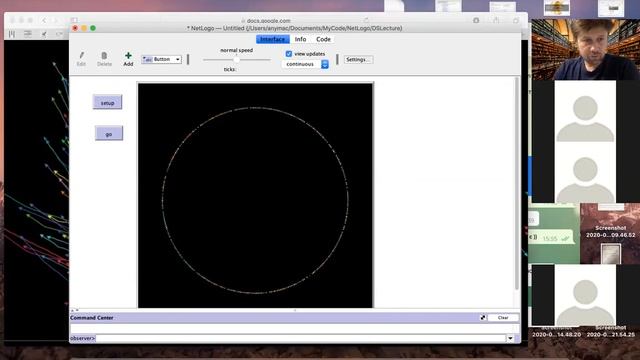Click the Interface panel vertical scrollbar
The width and height of the screenshot is (640, 360).
tap(517, 184)
